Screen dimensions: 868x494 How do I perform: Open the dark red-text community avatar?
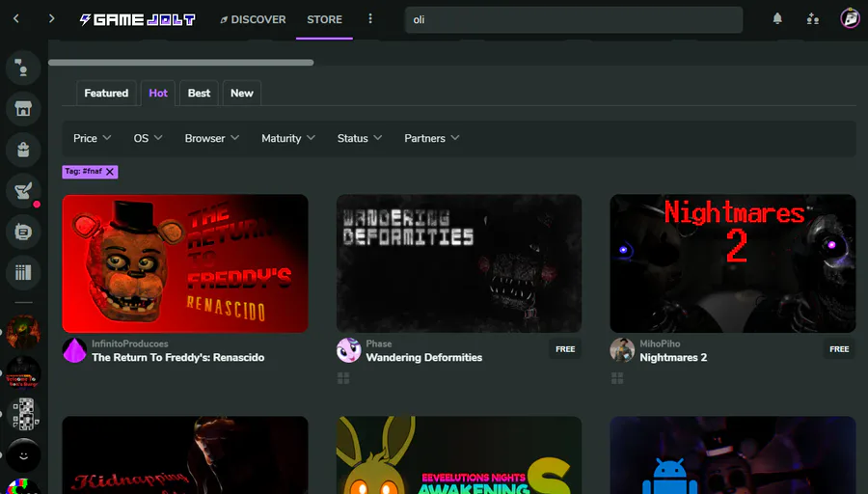pyautogui.click(x=23, y=372)
